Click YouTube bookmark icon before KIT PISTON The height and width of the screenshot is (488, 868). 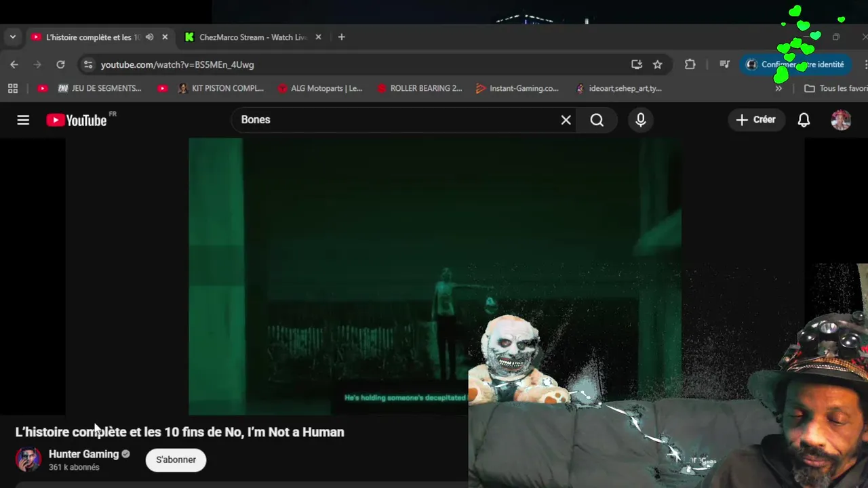[162, 88]
